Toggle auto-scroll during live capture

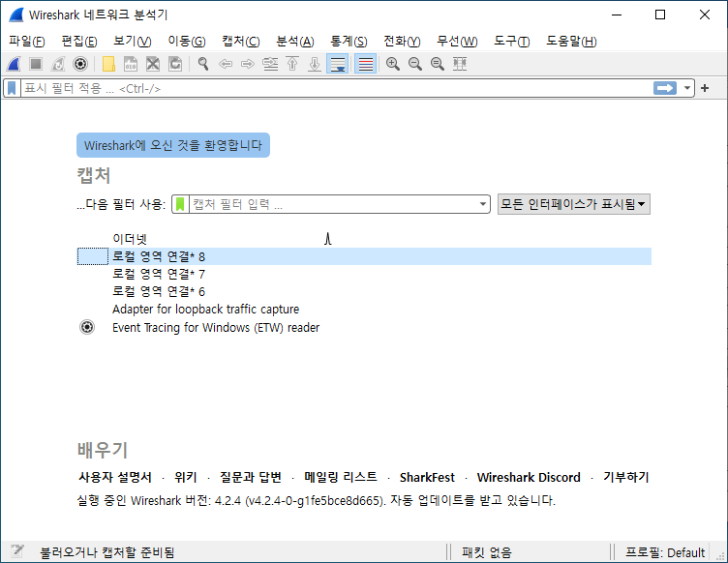point(338,64)
